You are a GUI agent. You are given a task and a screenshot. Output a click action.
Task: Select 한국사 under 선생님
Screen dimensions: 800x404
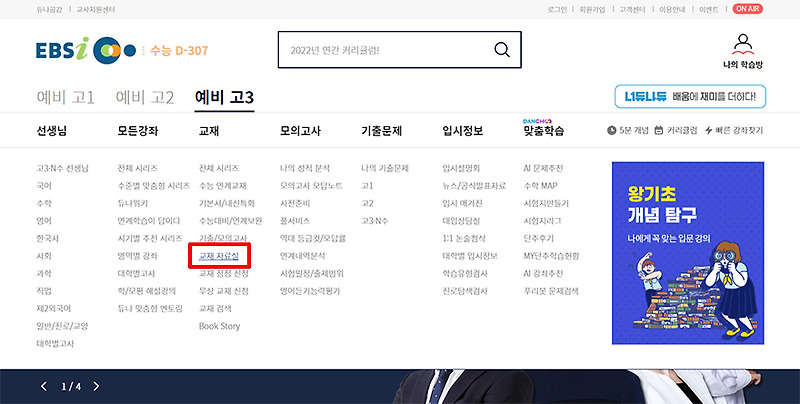coord(47,238)
